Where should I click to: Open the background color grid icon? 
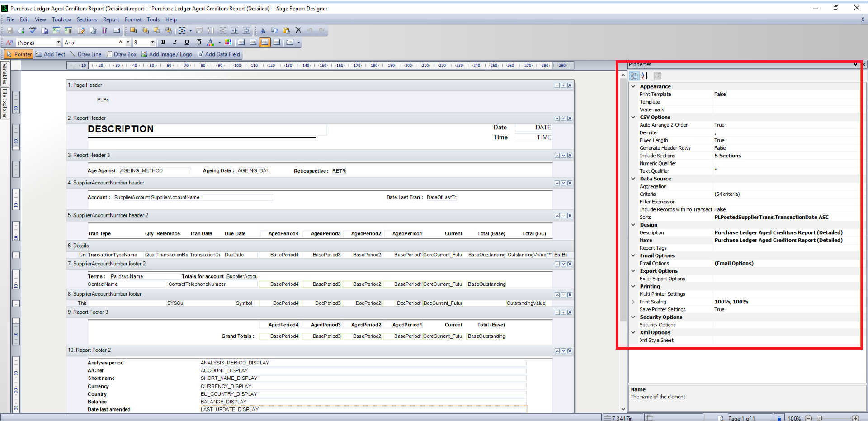(228, 43)
